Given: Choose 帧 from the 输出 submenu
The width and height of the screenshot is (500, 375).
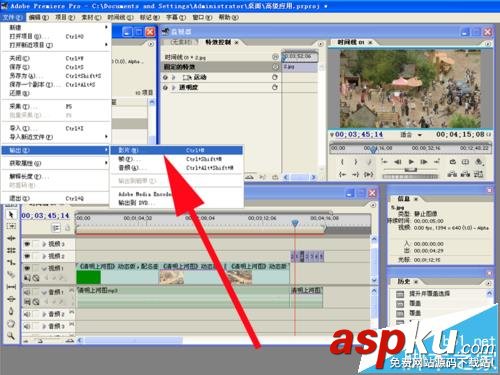Looking at the screenshot, I should tap(177, 159).
